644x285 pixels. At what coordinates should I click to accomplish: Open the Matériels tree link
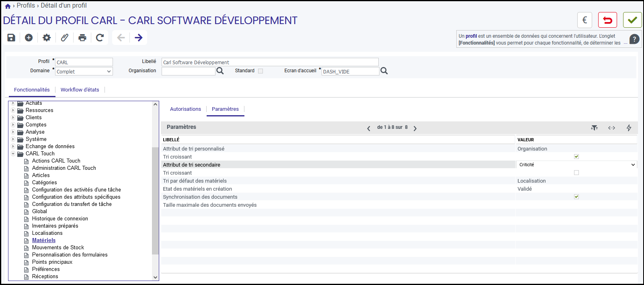(x=44, y=240)
